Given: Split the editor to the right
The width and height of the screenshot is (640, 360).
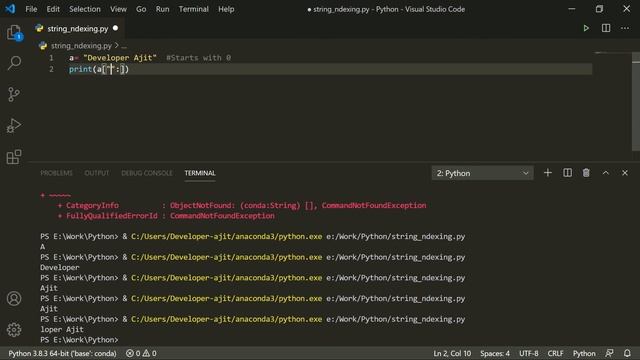Looking at the screenshot, I should click(x=606, y=28).
